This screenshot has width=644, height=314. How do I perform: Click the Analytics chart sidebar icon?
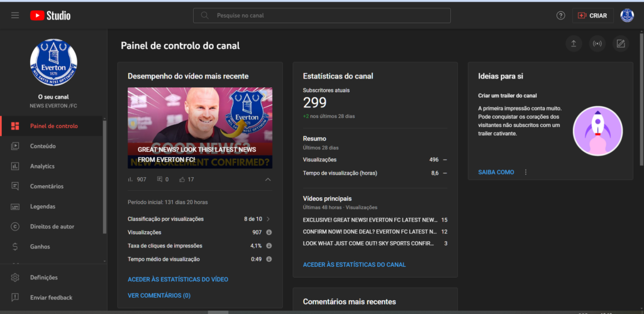(x=15, y=166)
